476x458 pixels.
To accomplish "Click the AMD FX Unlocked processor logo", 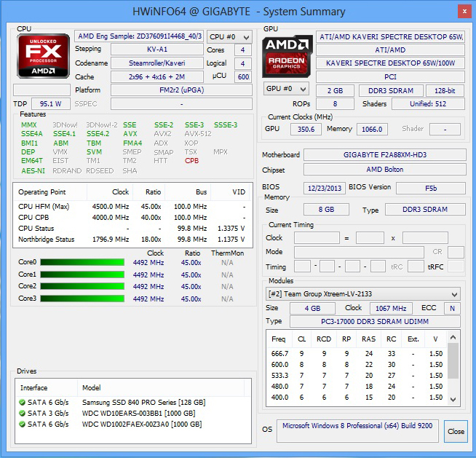I will tap(43, 56).
